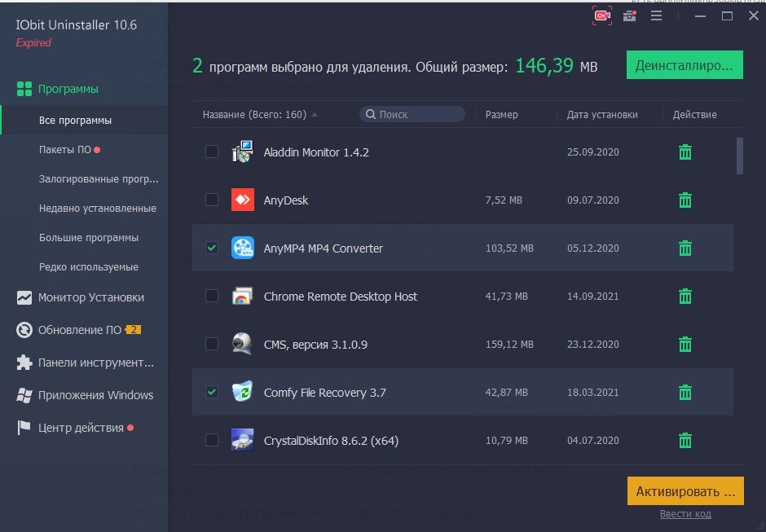Click the 159,12 MB size value
The image size is (766, 532).
coord(509,345)
